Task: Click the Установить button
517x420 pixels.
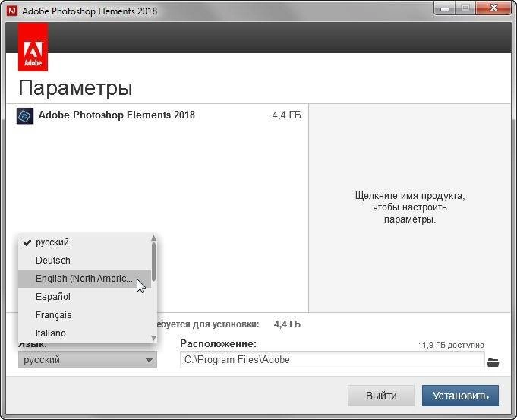Action: click(x=460, y=396)
